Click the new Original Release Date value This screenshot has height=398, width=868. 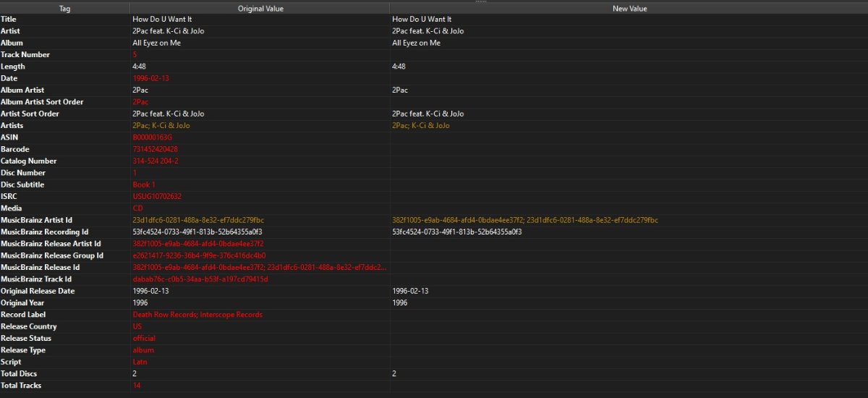pos(410,291)
